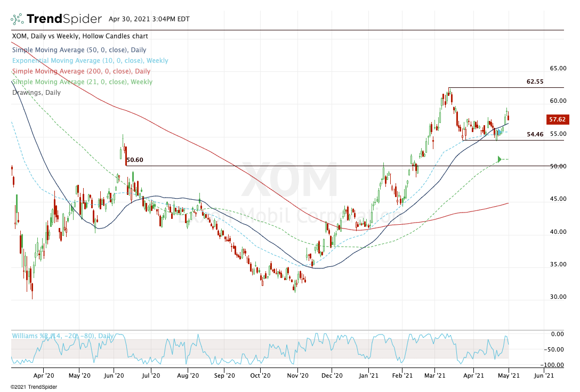Click the 35.00 price axis label
Image resolution: width=580 pixels, height=392 pixels.
click(558, 264)
